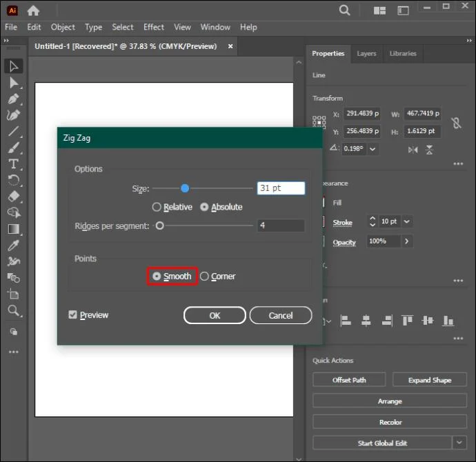Select the Absolute radio button
Image resolution: width=476 pixels, height=462 pixels.
click(x=204, y=207)
